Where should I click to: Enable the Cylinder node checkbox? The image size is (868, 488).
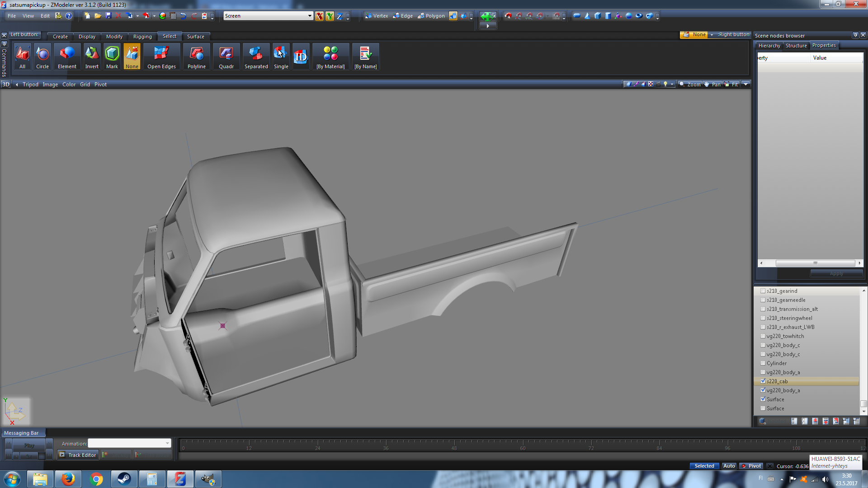pyautogui.click(x=763, y=363)
